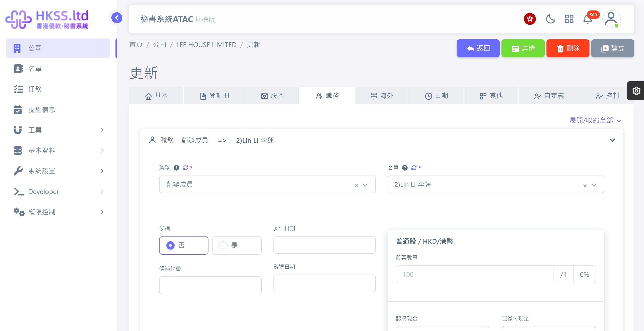644x331 pixels.
Task: Open the user profile avatar
Action: [x=611, y=19]
